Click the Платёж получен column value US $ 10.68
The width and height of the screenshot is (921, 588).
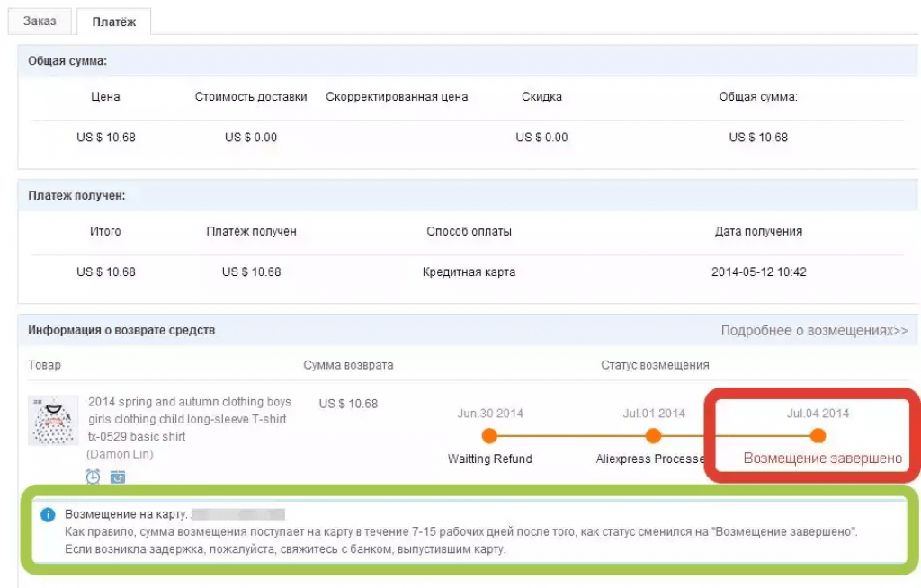[252, 272]
